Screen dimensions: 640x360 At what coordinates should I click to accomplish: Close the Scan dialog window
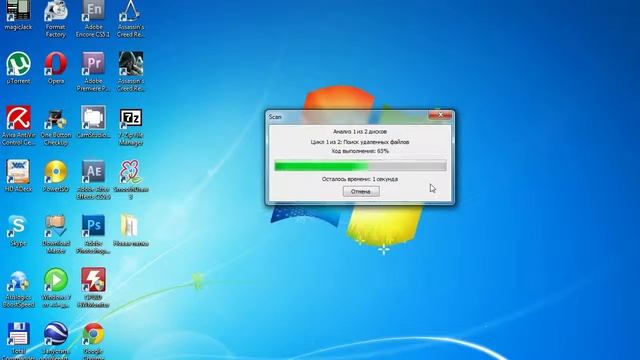(x=440, y=116)
